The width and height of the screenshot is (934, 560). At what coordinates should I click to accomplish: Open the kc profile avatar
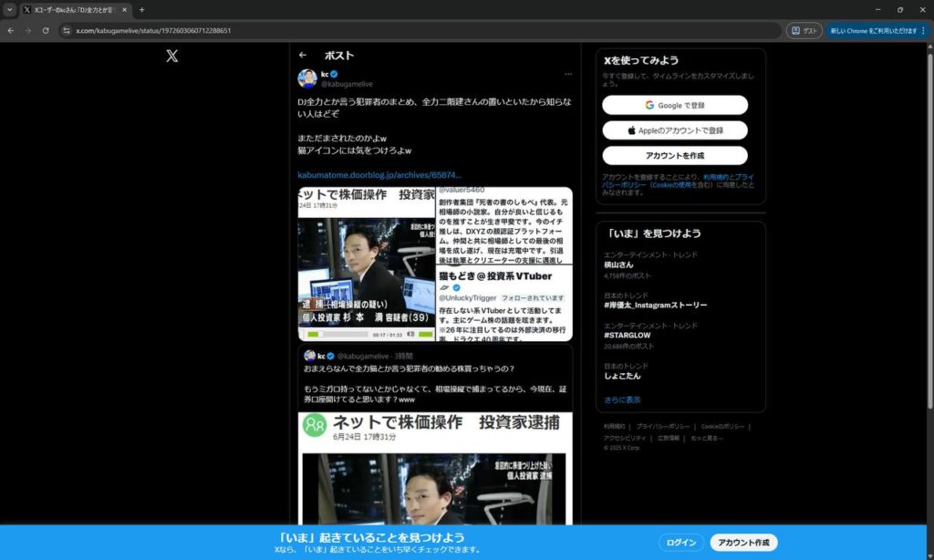pyautogui.click(x=307, y=78)
